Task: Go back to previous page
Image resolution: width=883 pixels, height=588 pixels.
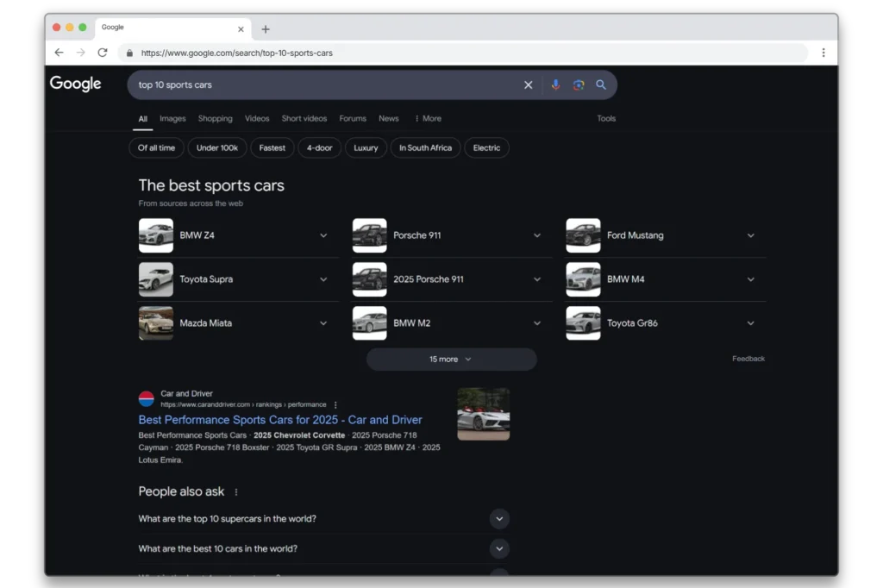Action: (x=59, y=53)
